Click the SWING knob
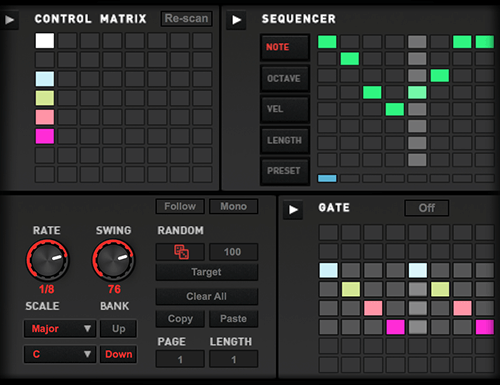The width and height of the screenshot is (500, 385). [114, 260]
